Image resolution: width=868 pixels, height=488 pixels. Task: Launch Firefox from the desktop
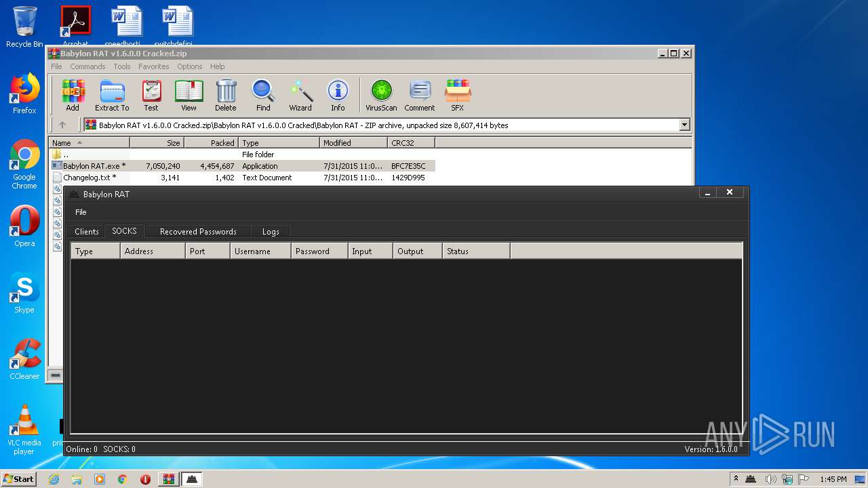coord(24,94)
